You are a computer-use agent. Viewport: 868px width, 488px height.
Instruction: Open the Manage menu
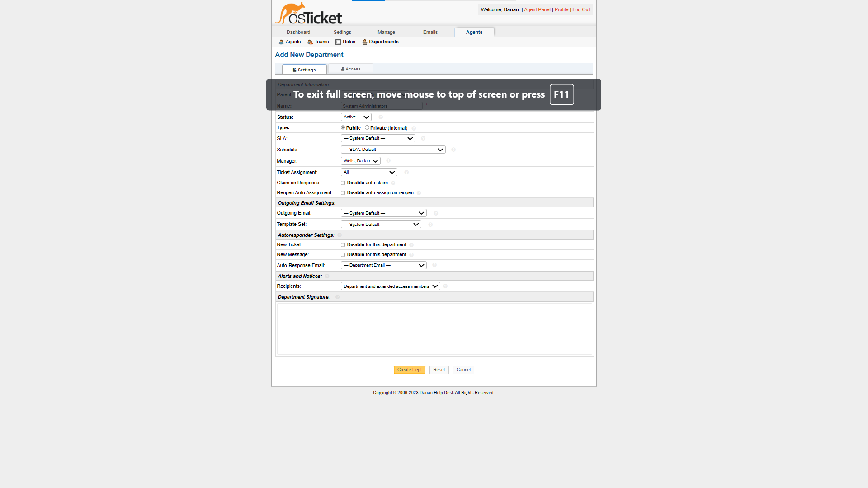pyautogui.click(x=386, y=32)
